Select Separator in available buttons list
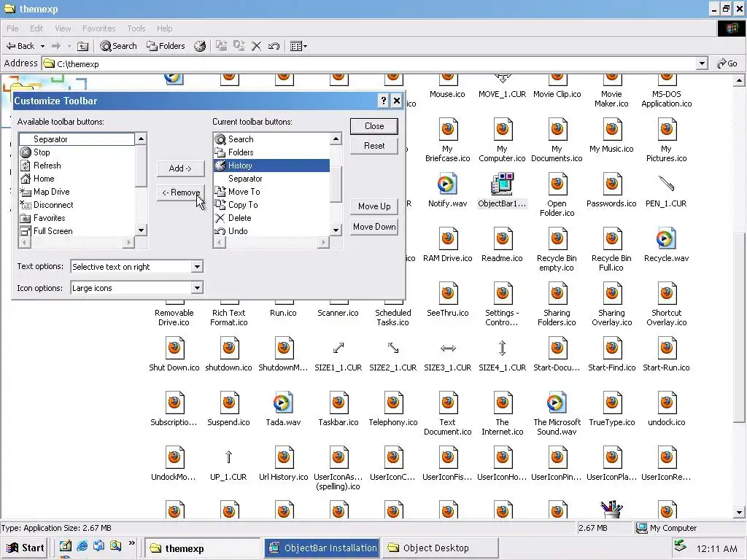The height and width of the screenshot is (560, 747). pos(77,139)
